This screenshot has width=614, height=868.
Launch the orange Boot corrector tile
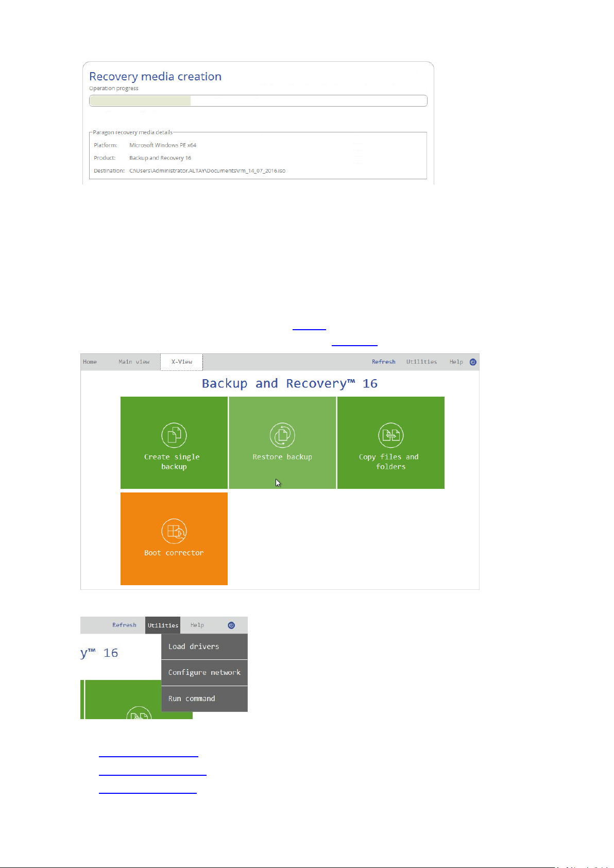(x=174, y=539)
